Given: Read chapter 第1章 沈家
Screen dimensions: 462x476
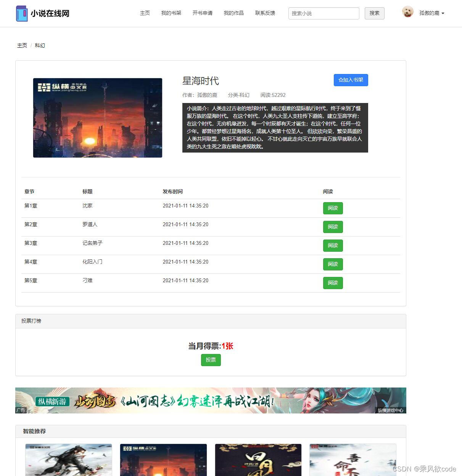Looking at the screenshot, I should pyautogui.click(x=333, y=208).
